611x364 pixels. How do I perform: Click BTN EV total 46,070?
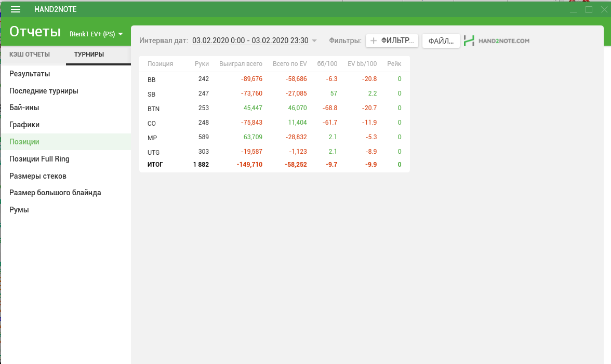(x=297, y=108)
